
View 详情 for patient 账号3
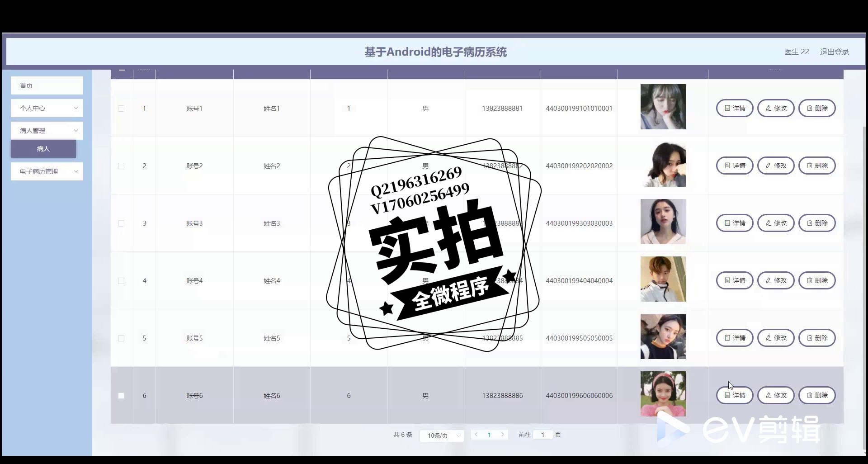tap(735, 223)
